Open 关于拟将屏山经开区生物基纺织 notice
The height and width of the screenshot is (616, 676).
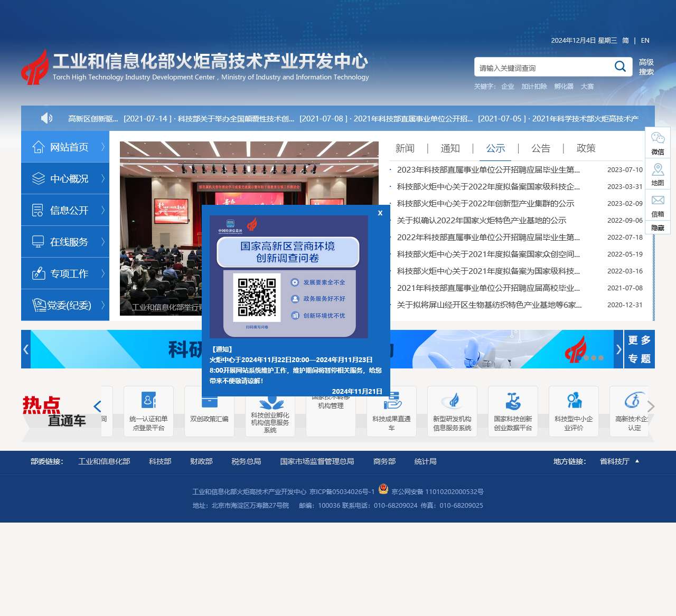489,305
